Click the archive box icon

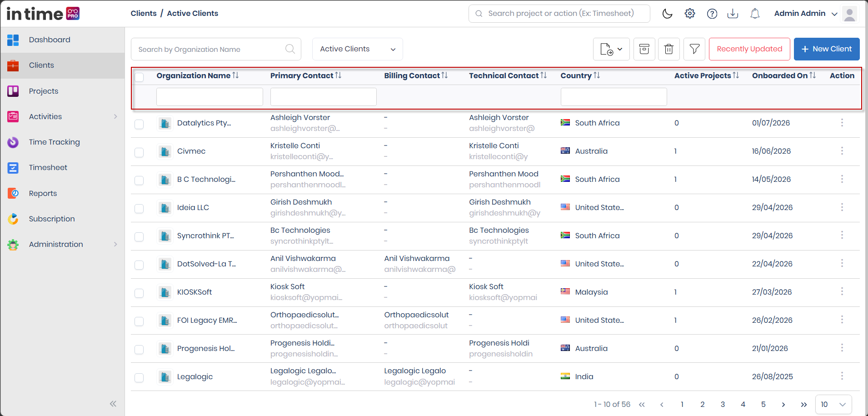point(644,49)
